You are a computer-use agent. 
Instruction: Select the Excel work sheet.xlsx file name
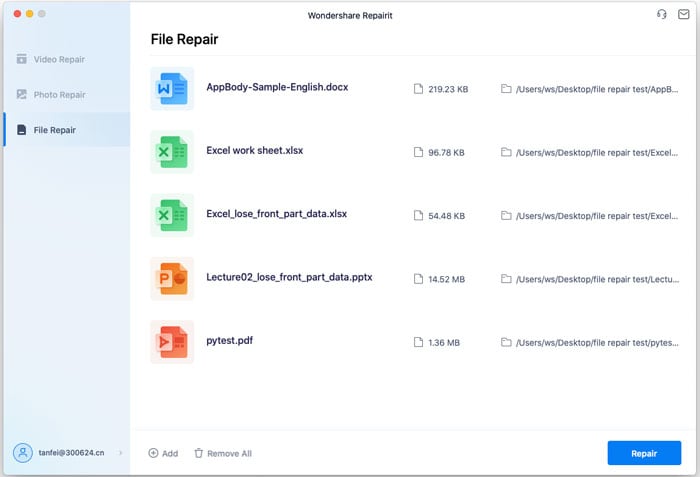[x=254, y=151]
